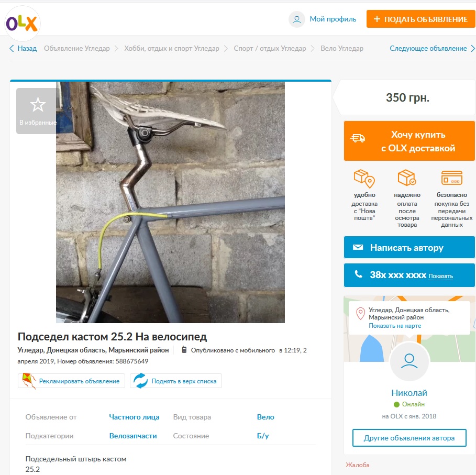Click Написать автору button
Viewport: 476px width, 475px height.
409,248
